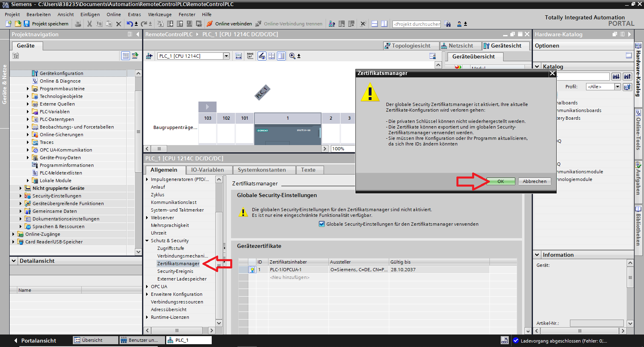Image resolution: width=644 pixels, height=347 pixels.
Task: Open the Benutzer un... taskbar button
Action: pos(142,340)
